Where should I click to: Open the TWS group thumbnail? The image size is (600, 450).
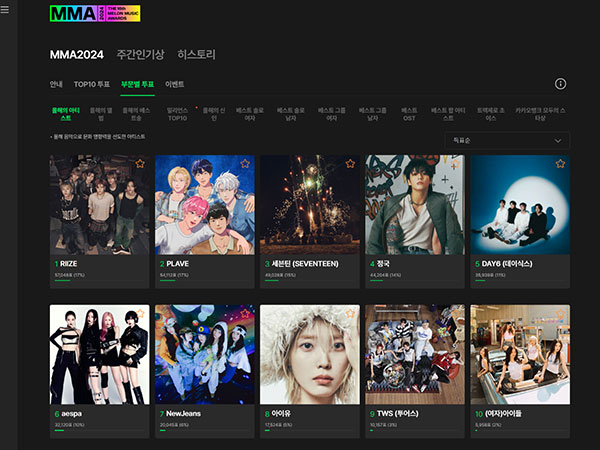coord(415,354)
